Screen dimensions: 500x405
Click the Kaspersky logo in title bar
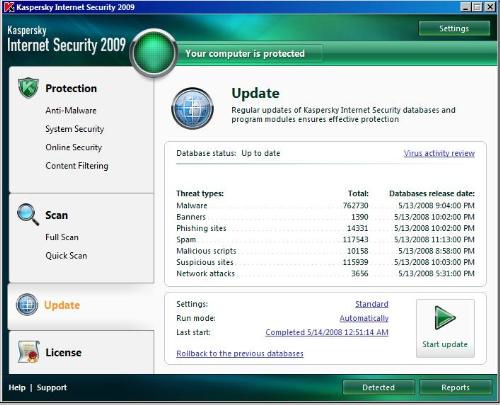9,7
